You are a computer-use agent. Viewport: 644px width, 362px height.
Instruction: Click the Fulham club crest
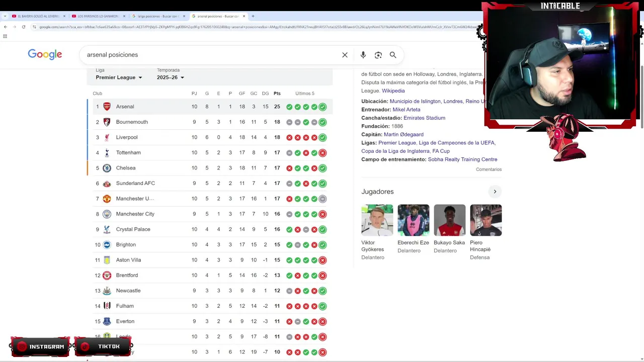(x=107, y=306)
